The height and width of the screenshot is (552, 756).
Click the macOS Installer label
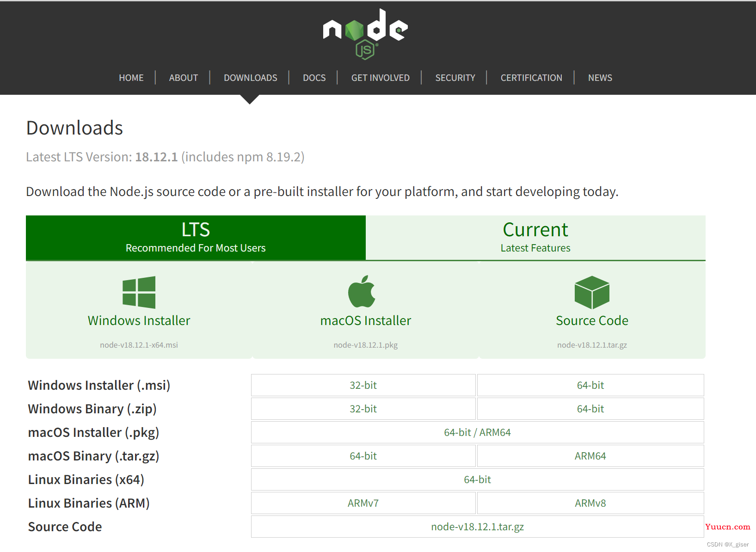point(366,320)
